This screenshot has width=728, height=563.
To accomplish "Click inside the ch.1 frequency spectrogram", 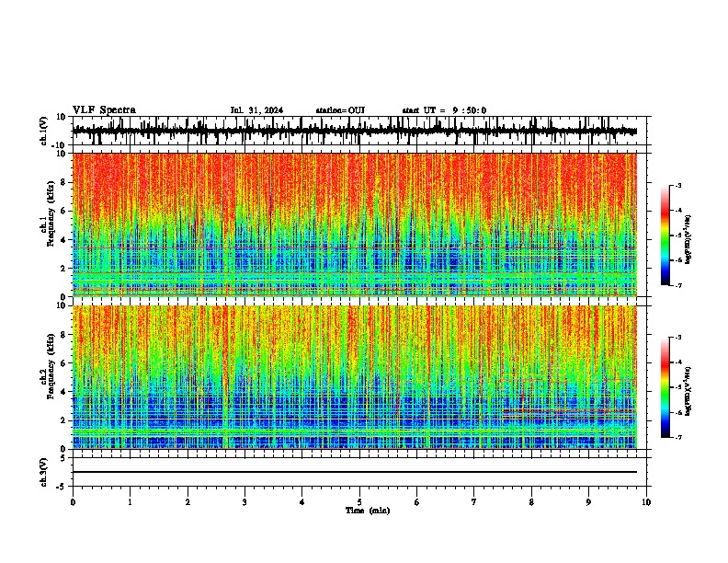I will click(x=355, y=224).
